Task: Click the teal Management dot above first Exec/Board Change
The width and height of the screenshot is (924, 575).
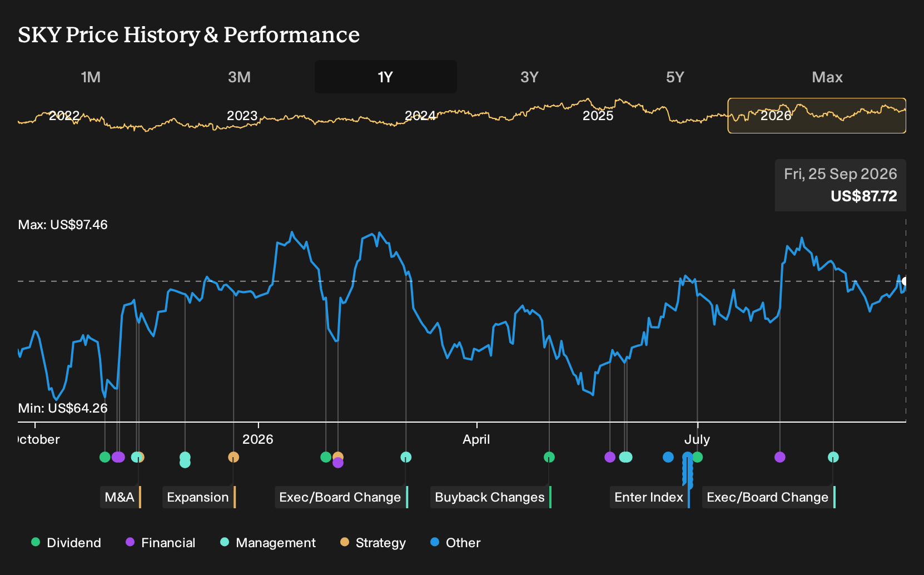Action: (406, 457)
